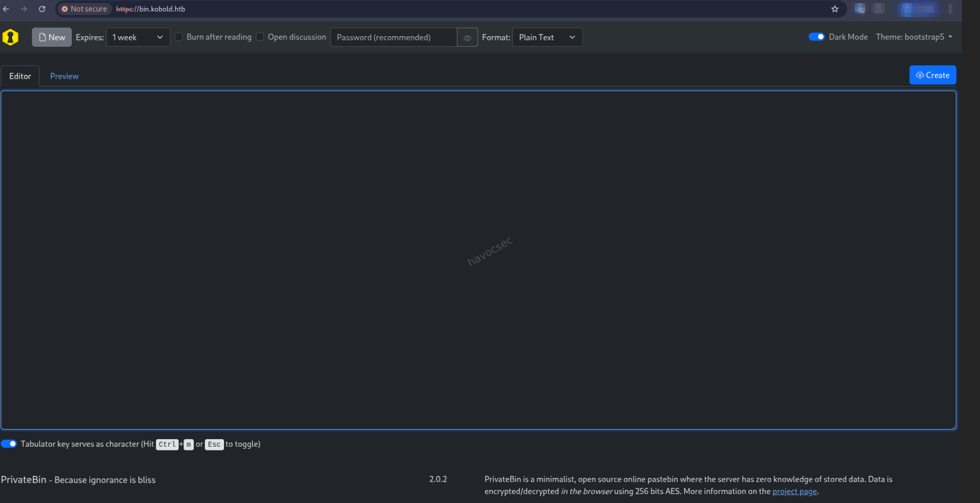Click the Esc key hint
The image size is (980, 503).
point(214,444)
